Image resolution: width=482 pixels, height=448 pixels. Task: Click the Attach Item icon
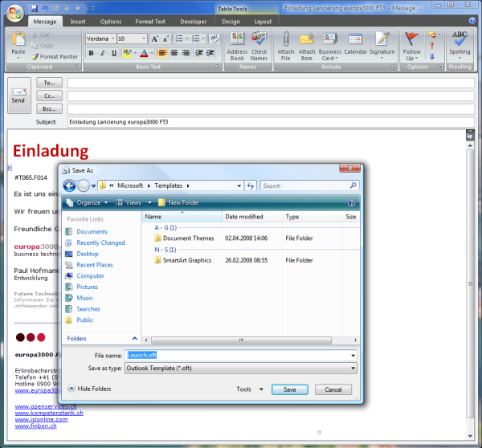pos(307,46)
